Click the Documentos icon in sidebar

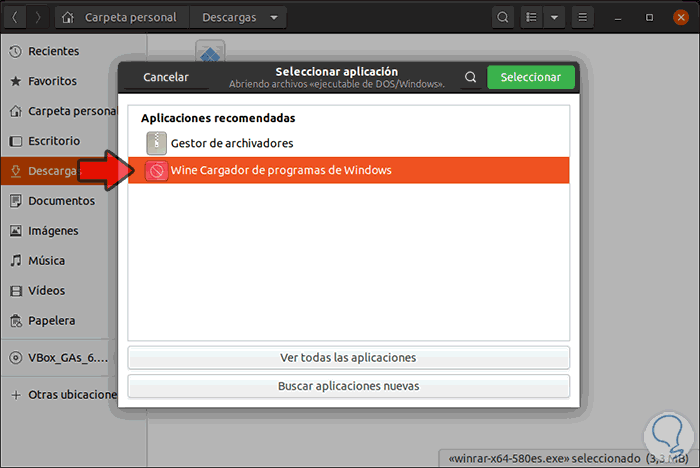16,201
